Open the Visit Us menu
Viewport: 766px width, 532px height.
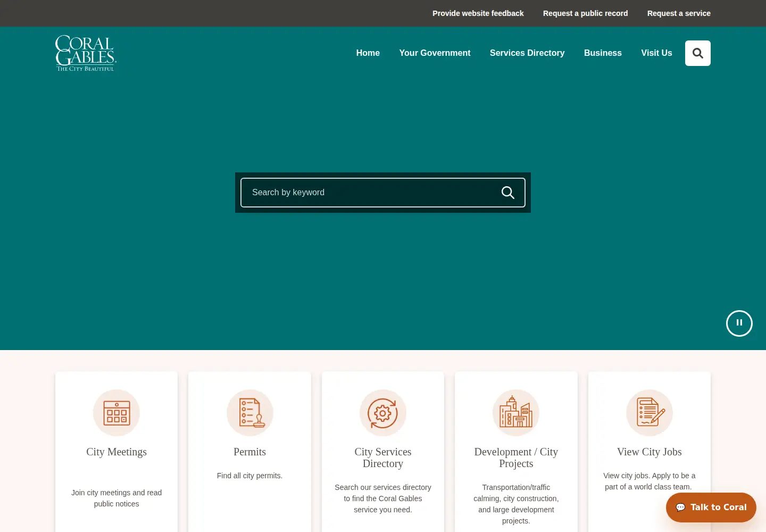tap(656, 53)
